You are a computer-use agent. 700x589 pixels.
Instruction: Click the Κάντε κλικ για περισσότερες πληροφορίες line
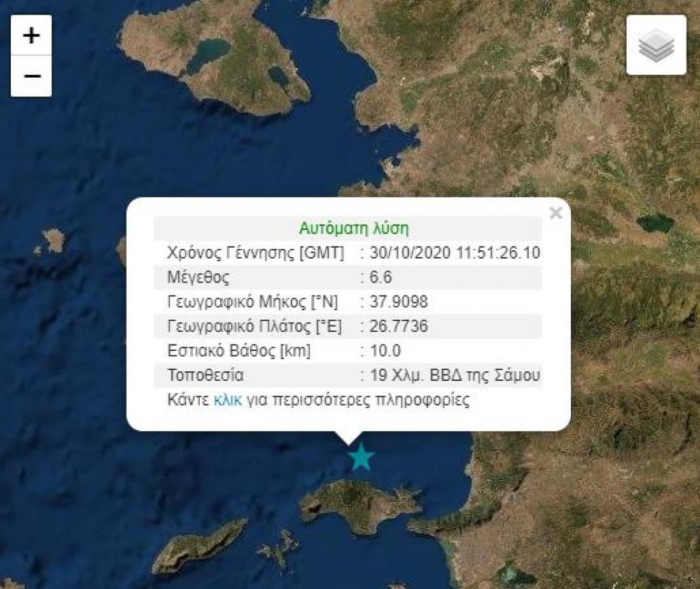coord(318,400)
